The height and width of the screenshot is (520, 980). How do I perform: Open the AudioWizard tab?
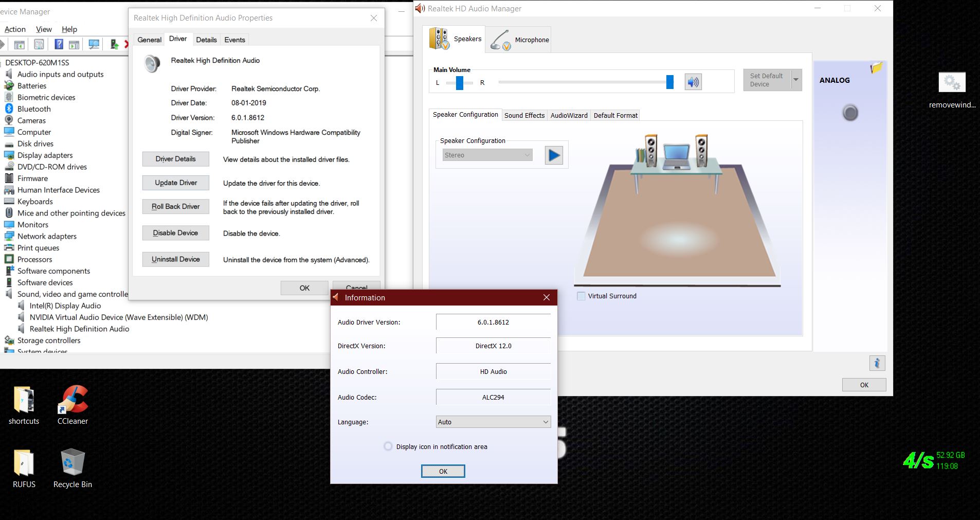569,115
